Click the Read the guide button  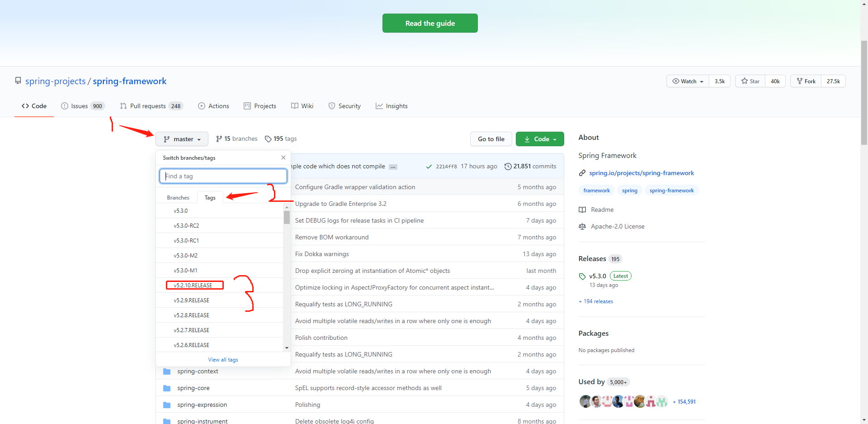430,23
